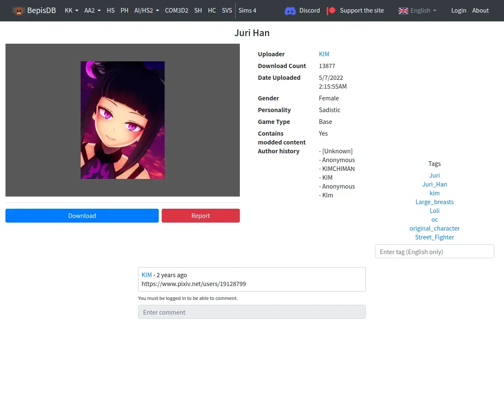Open the Discord icon link

pyautogui.click(x=290, y=11)
